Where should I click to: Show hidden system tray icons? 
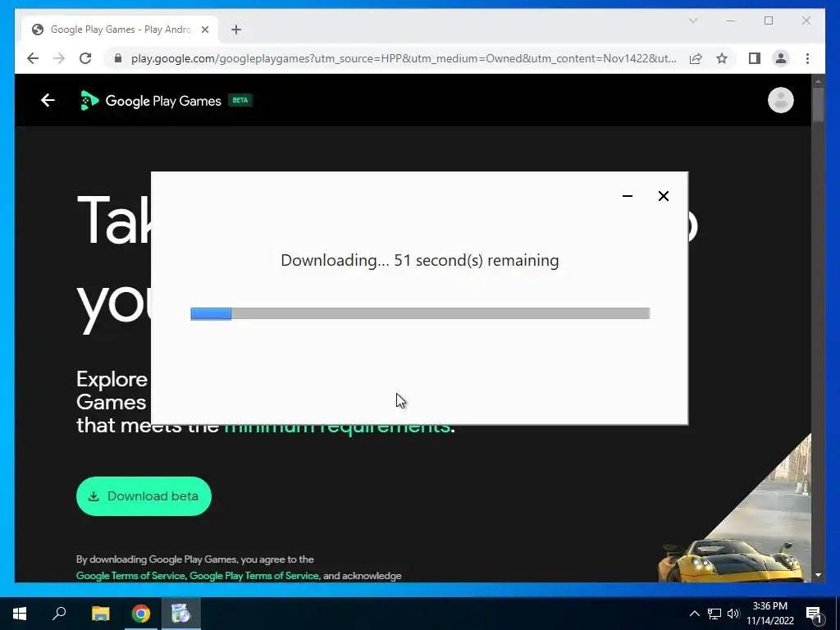tap(694, 614)
